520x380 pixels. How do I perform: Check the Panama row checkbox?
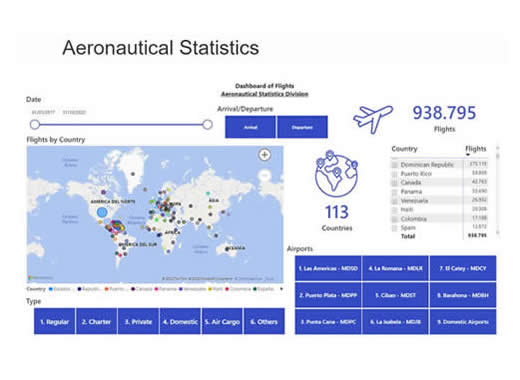(x=395, y=192)
